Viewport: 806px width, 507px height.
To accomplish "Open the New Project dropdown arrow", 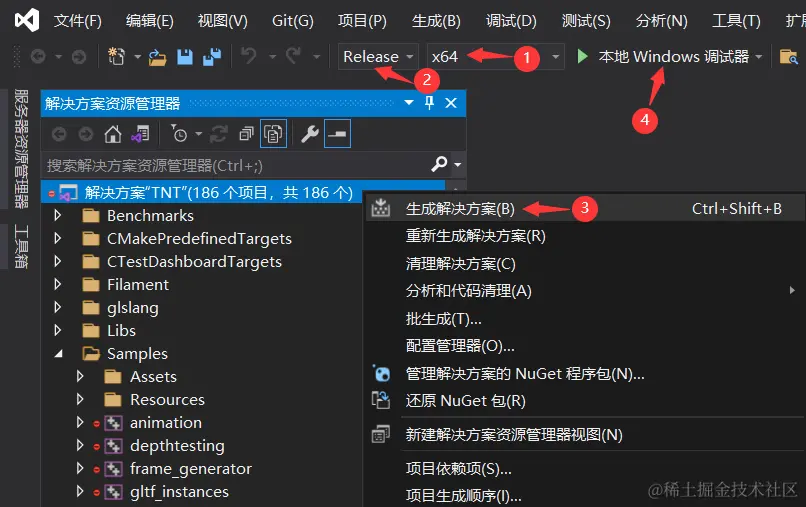I will [x=137, y=57].
